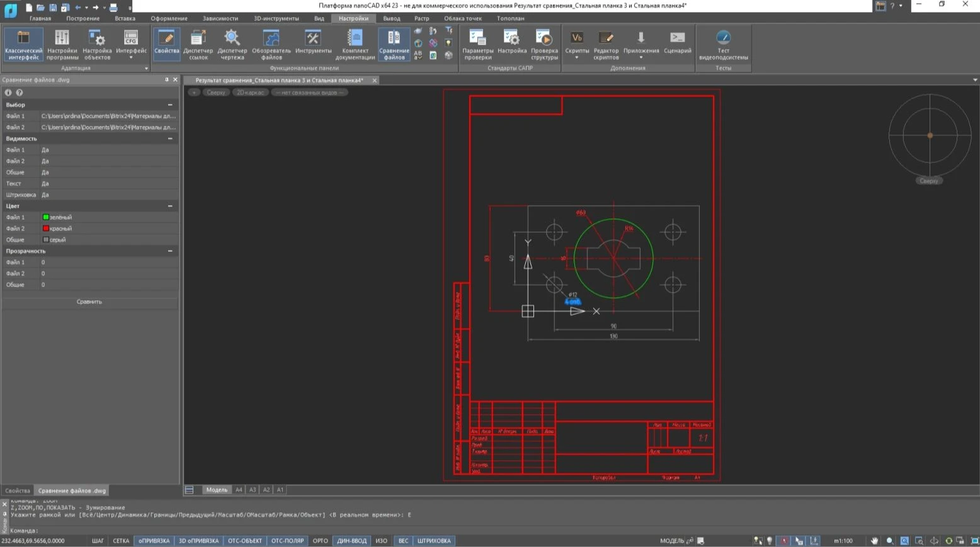Collapse the Видимость section
Image resolution: width=980 pixels, height=547 pixels.
pos(170,138)
